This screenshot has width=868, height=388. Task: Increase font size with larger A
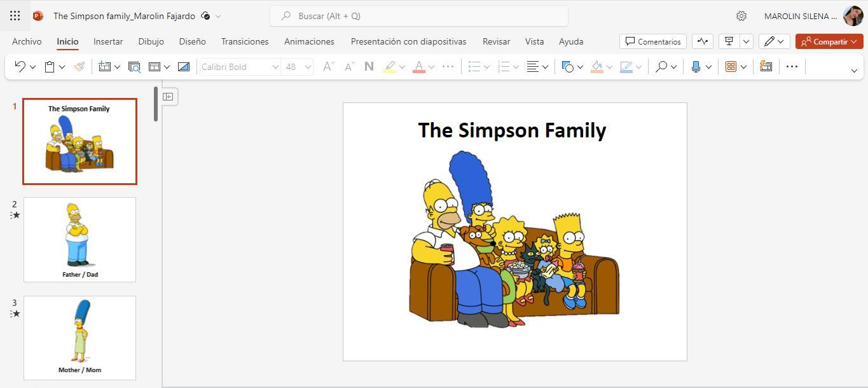pyautogui.click(x=328, y=66)
